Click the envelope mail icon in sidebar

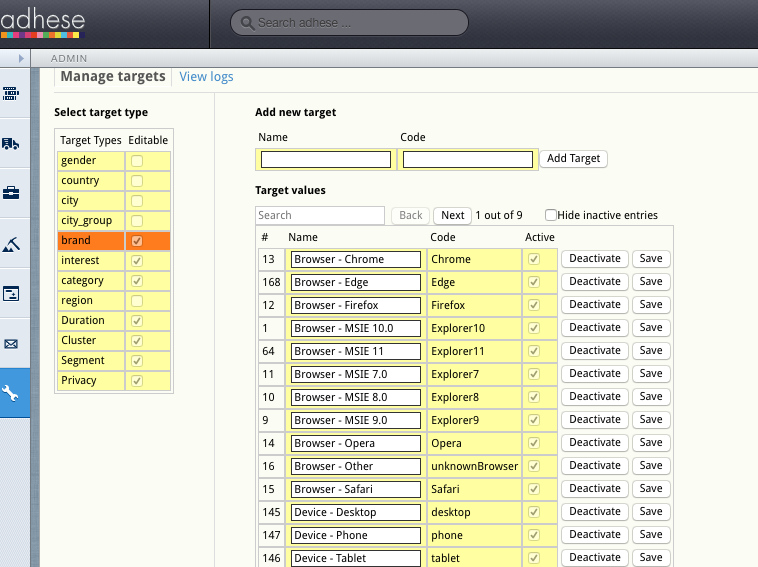(11, 344)
